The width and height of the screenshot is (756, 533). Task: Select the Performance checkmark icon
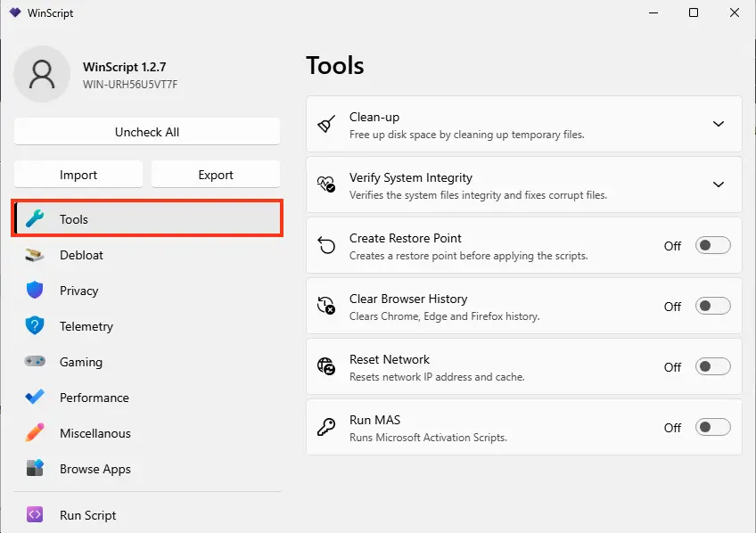[x=35, y=398]
